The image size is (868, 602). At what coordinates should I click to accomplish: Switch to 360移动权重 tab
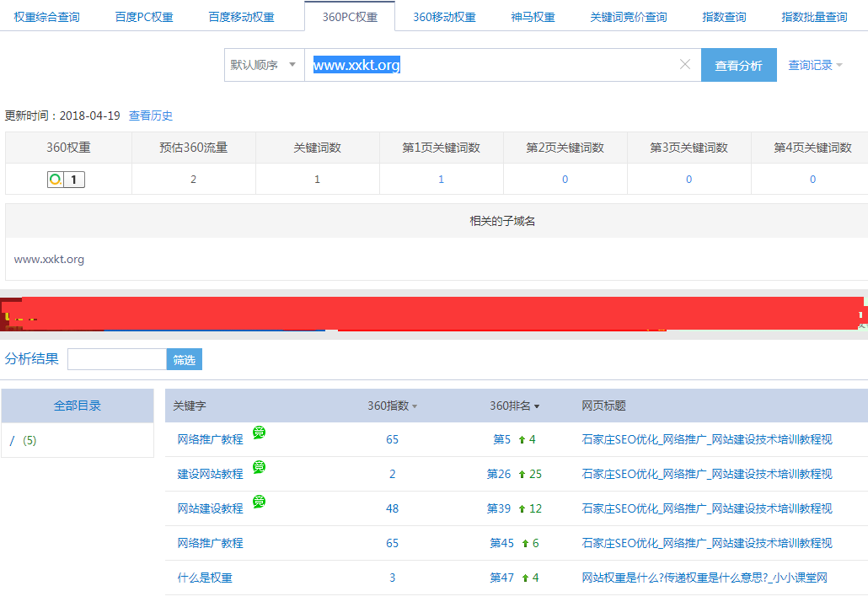444,17
